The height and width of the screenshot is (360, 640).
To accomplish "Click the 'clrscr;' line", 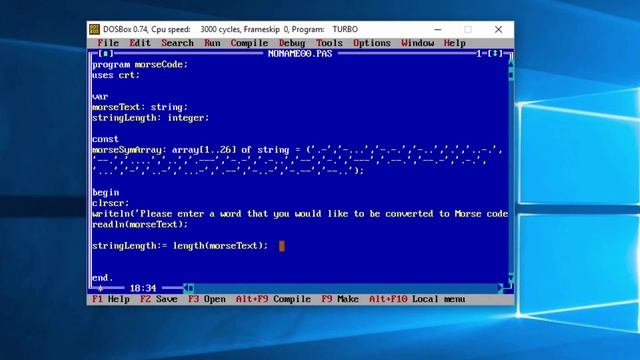I will coord(111,203).
